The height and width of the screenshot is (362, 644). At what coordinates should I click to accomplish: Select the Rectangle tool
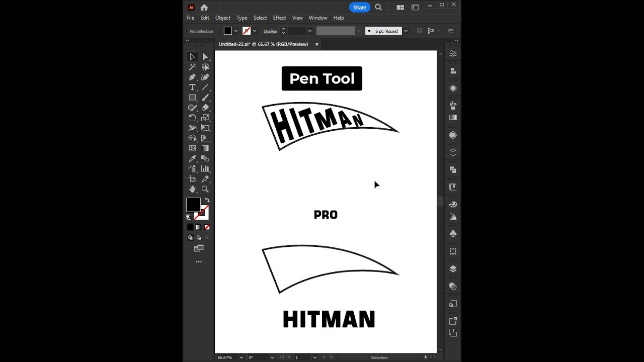[192, 98]
